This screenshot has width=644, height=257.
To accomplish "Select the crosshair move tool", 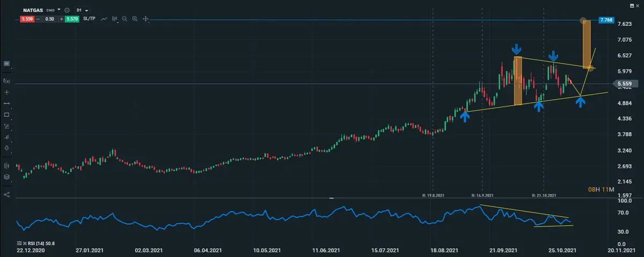I will click(145, 19).
